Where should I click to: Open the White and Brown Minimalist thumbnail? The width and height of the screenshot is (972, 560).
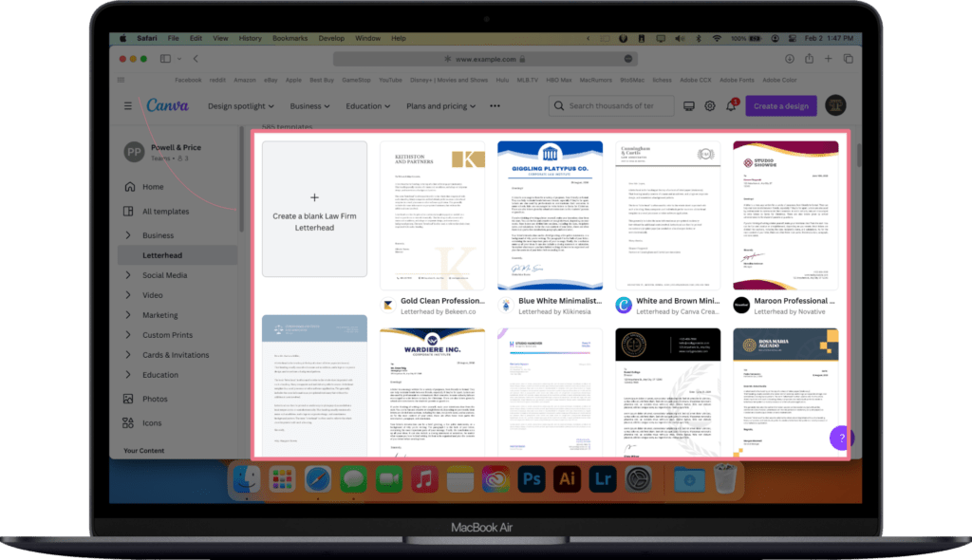(x=667, y=215)
